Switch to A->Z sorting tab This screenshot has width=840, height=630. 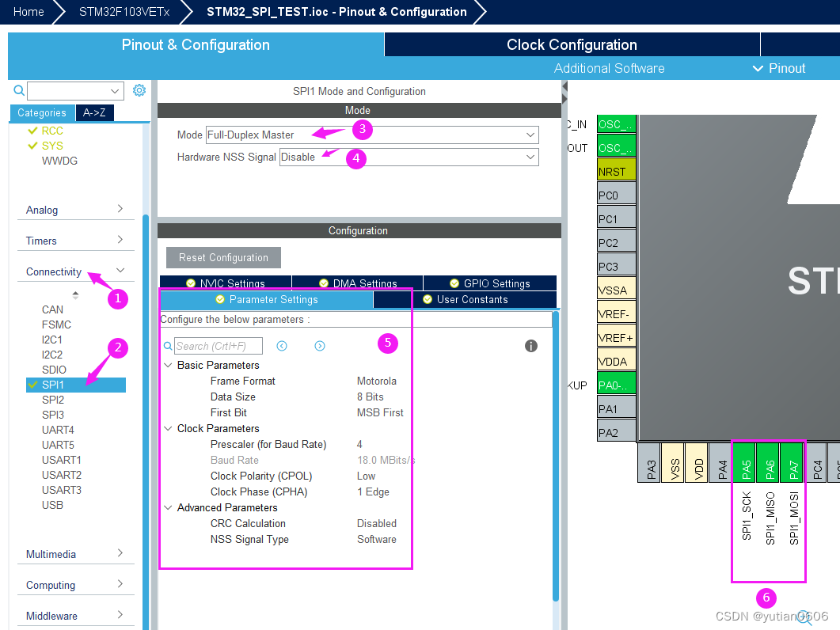tap(94, 112)
